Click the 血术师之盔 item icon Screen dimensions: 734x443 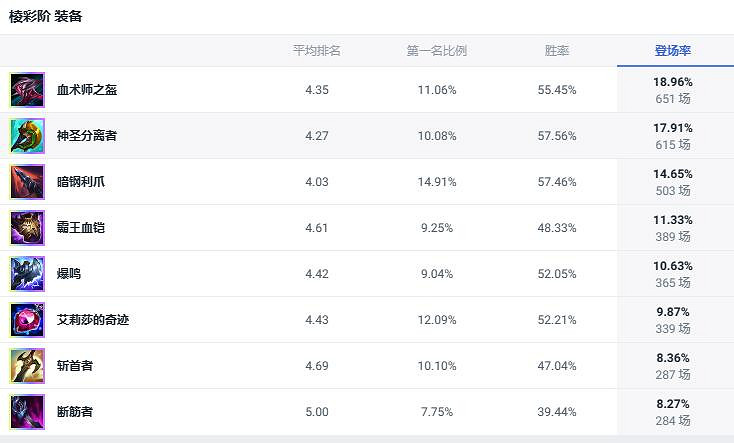click(27, 90)
